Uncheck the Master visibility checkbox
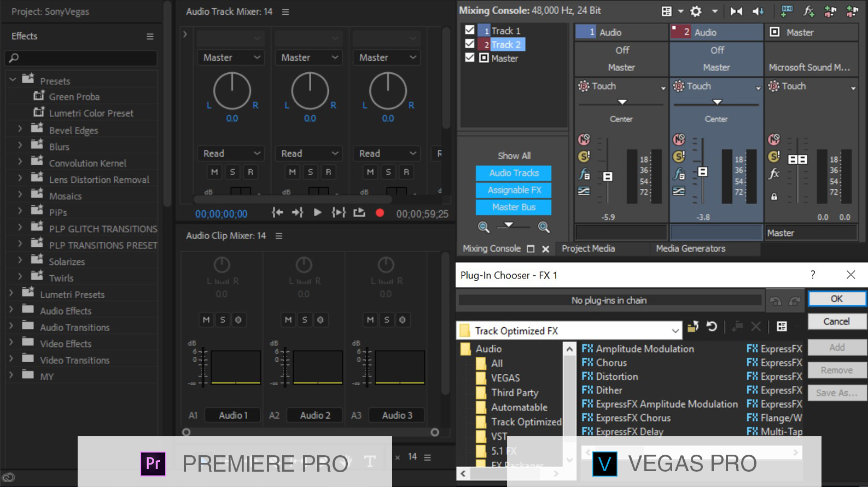This screenshot has height=487, width=868. click(x=469, y=57)
